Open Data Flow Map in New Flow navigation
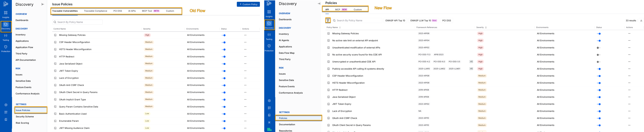 pos(287,53)
